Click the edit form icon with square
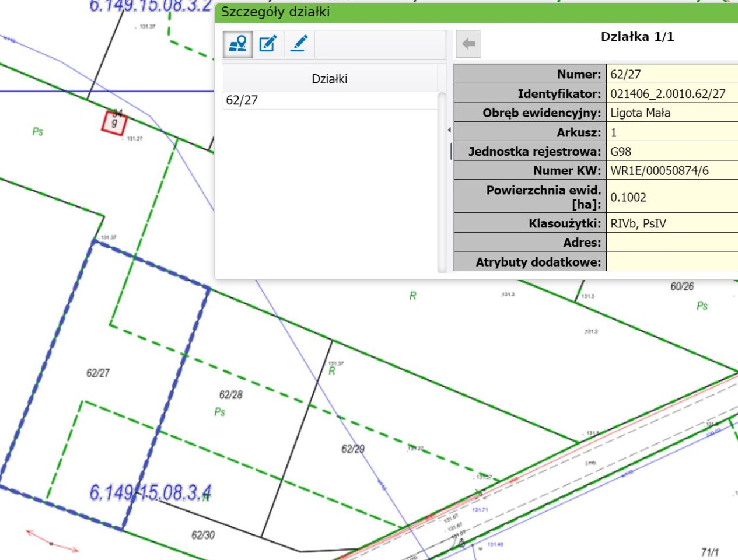Image resolution: width=738 pixels, height=560 pixels. click(268, 44)
